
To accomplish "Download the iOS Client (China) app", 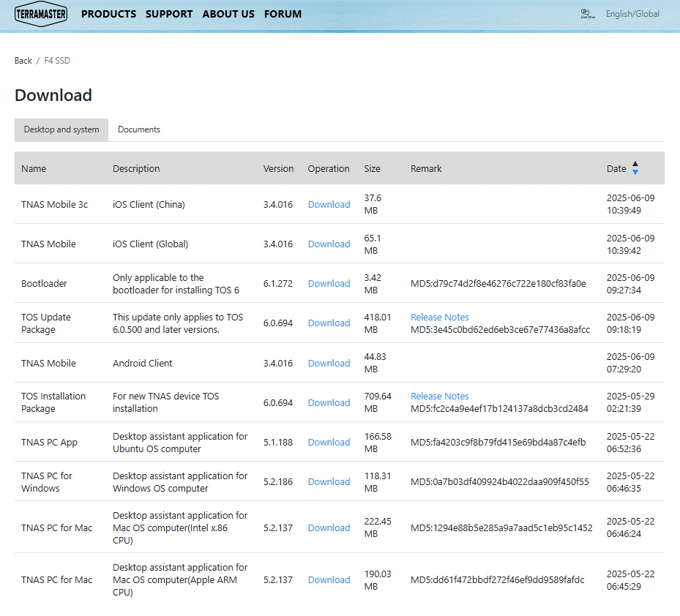I will point(329,205).
